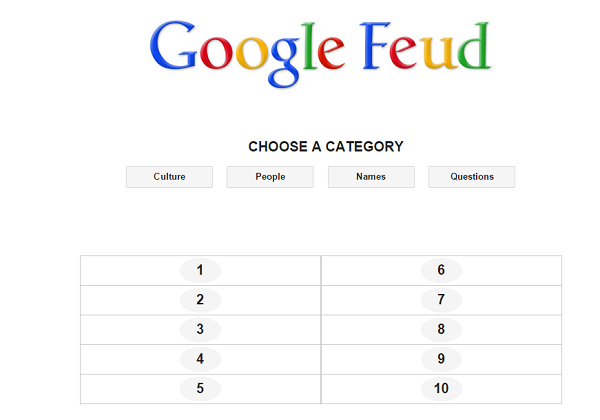
Task: Click answer slot number 2
Action: pos(200,300)
